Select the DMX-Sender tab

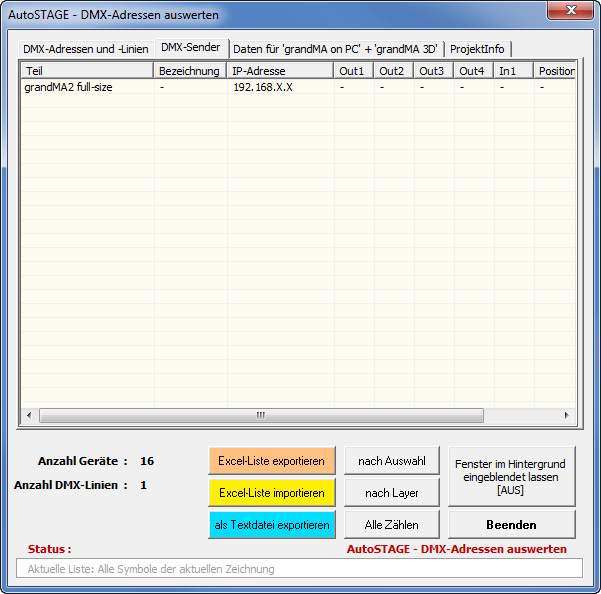pos(190,48)
